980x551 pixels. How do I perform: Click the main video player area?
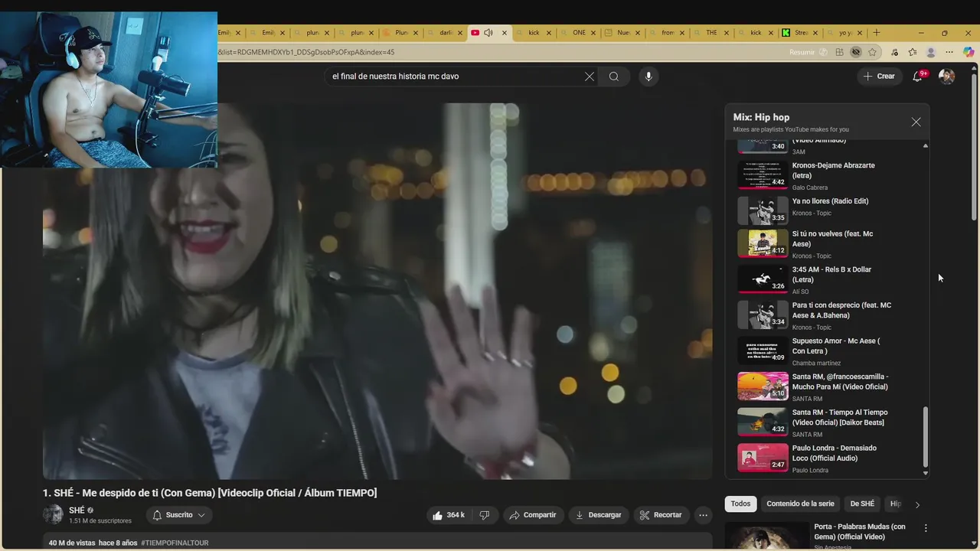tap(377, 291)
